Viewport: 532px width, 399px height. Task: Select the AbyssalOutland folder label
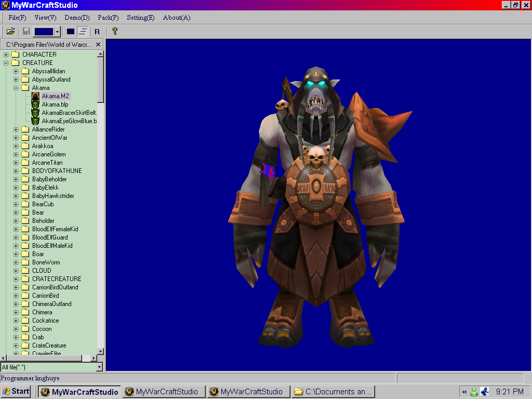(51, 79)
